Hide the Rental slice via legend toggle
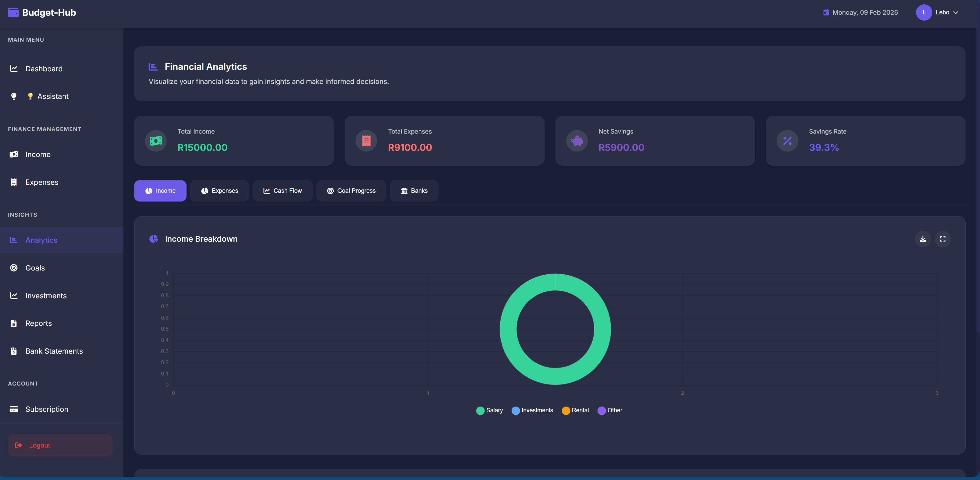The image size is (980, 480). tap(575, 411)
